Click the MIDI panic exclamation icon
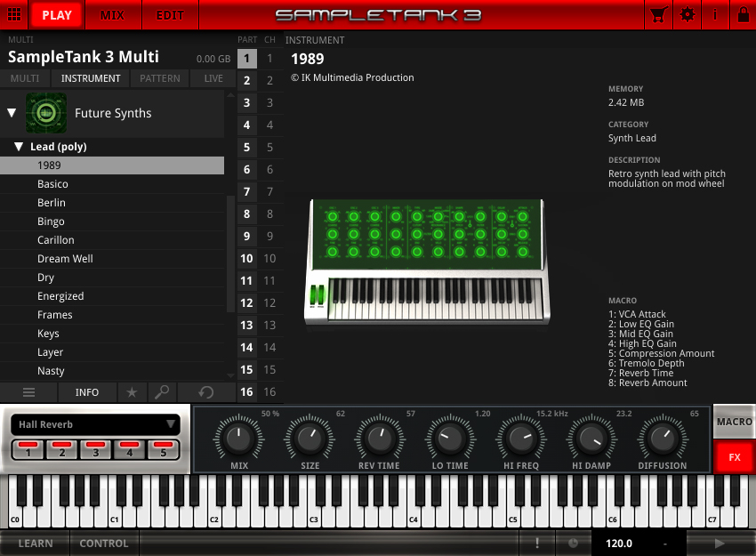756x556 pixels. tap(537, 544)
